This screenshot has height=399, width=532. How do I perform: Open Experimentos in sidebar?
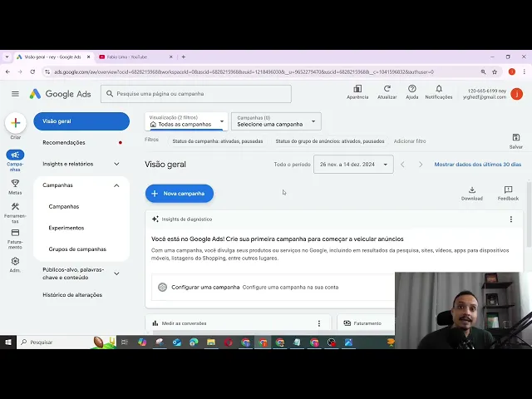66,228
